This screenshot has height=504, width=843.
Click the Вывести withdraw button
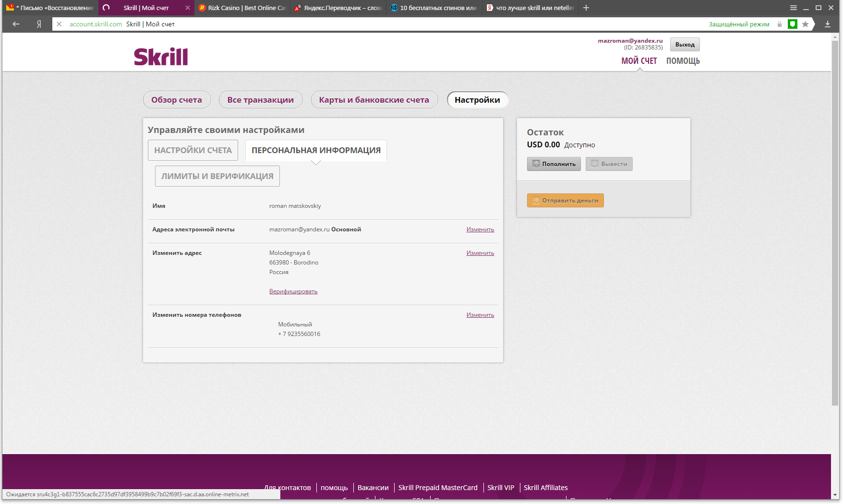[x=609, y=164]
